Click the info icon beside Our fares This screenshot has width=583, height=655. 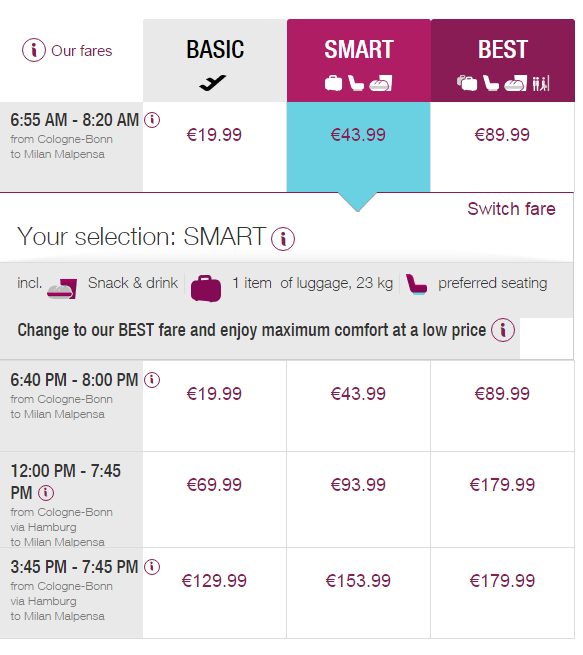coord(33,50)
